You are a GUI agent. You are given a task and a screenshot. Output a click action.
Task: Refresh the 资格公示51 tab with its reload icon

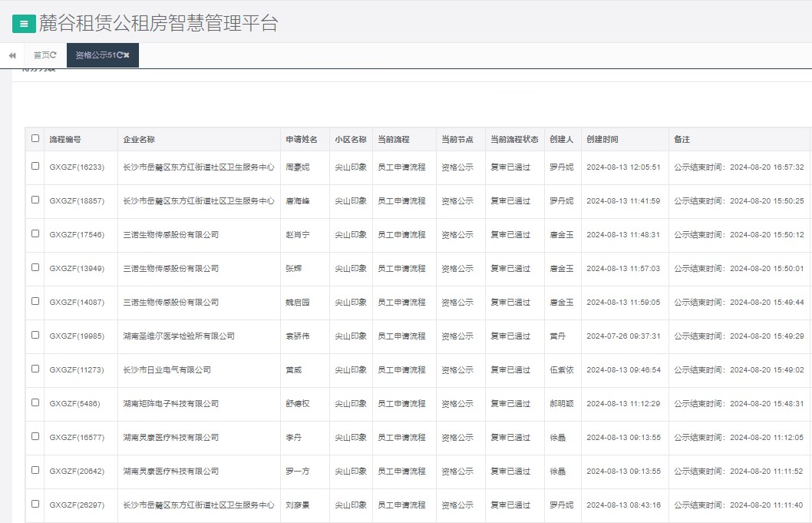[120, 55]
